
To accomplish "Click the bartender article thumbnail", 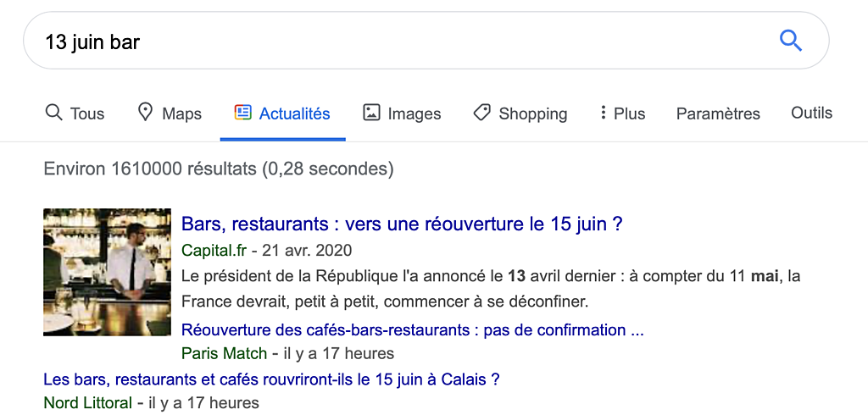I will click(x=108, y=272).
